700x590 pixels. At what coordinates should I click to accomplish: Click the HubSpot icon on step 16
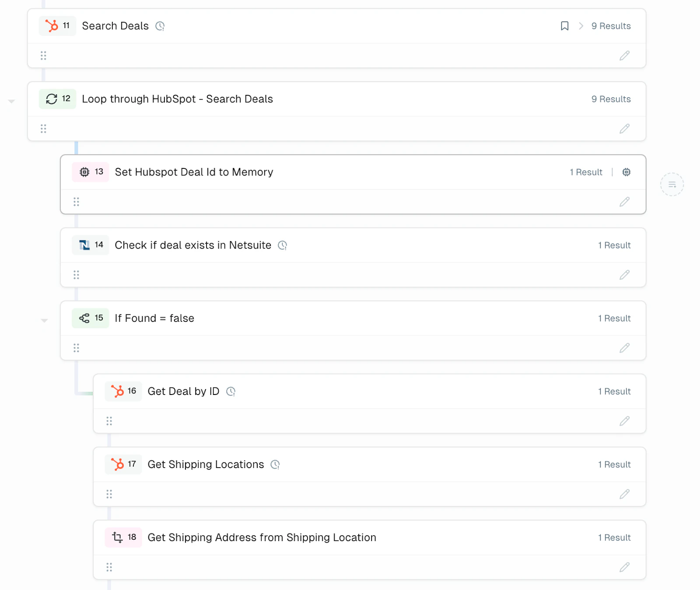click(x=117, y=391)
